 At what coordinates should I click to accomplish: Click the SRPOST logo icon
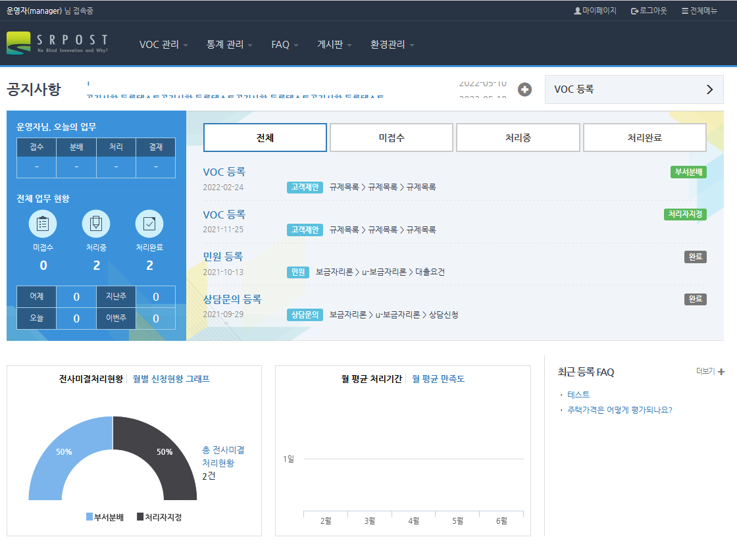(x=18, y=43)
